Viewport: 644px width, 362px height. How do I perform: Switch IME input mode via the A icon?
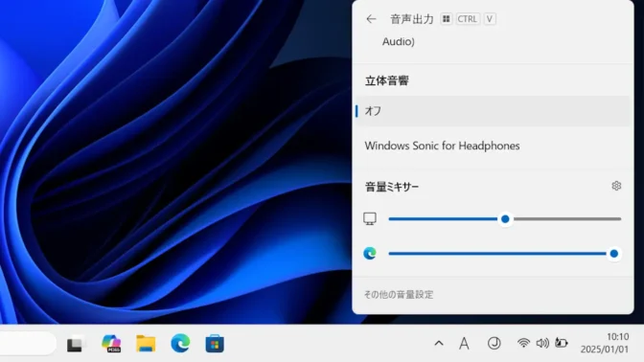pos(464,344)
